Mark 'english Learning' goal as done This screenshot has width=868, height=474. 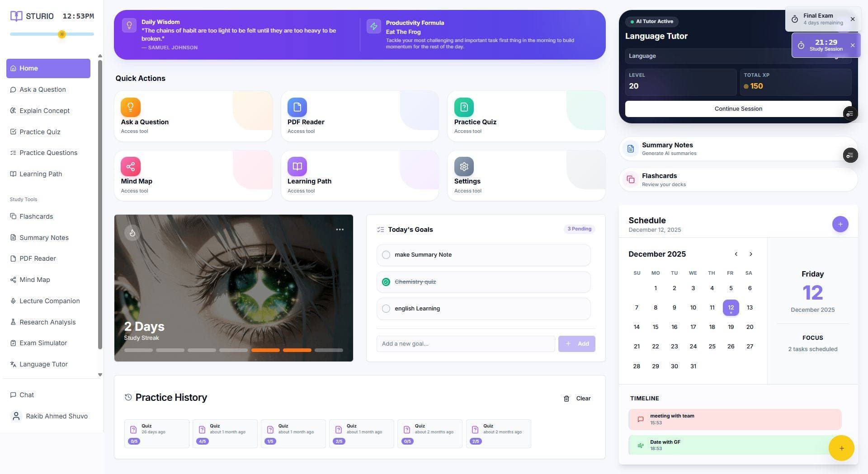coord(386,308)
